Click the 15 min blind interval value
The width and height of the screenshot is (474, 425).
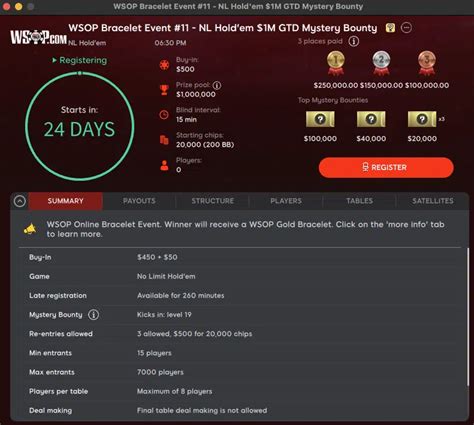pyautogui.click(x=186, y=120)
